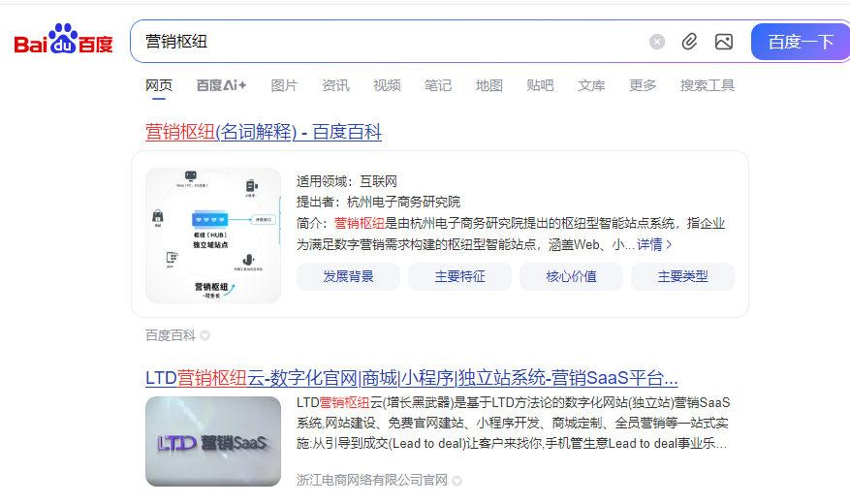Open 营销枢纽 百度百科 result title
The height and width of the screenshot is (504, 850).
tap(264, 132)
